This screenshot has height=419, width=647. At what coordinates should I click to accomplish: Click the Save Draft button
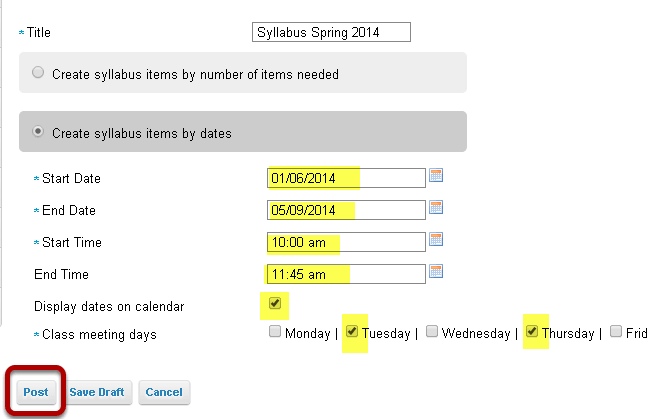point(97,392)
